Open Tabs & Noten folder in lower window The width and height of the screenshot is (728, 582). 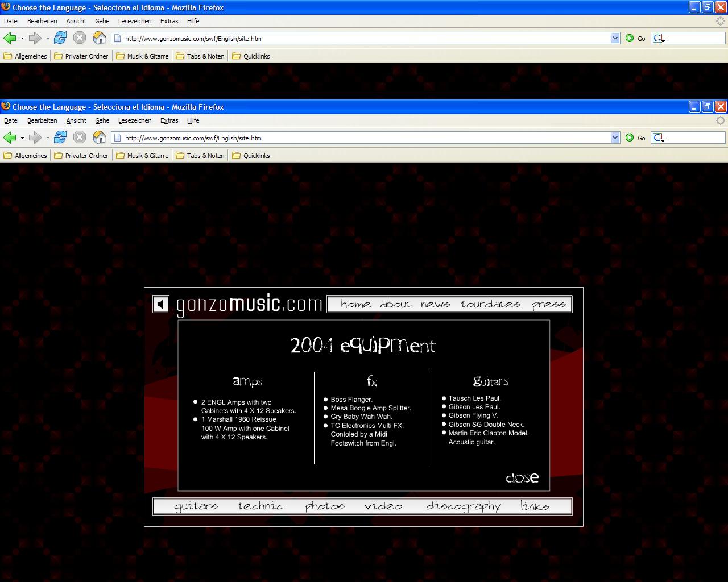coord(201,156)
